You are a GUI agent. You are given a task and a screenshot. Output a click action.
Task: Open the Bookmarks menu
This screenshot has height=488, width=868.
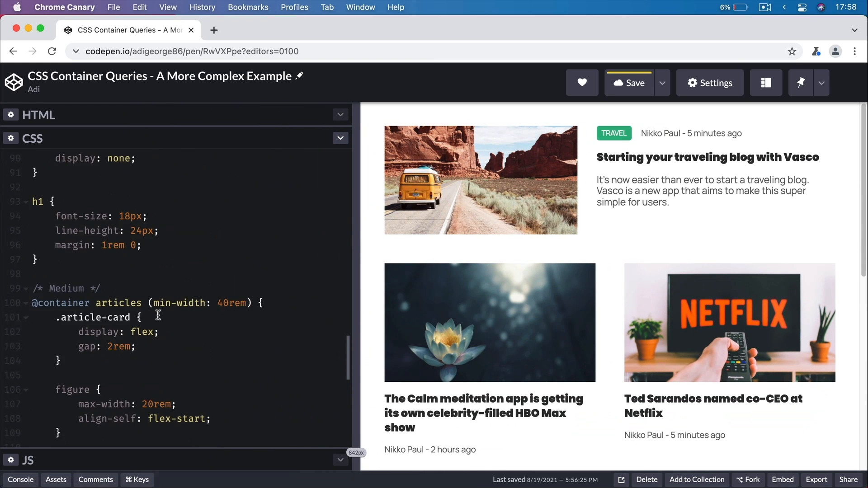coord(248,7)
